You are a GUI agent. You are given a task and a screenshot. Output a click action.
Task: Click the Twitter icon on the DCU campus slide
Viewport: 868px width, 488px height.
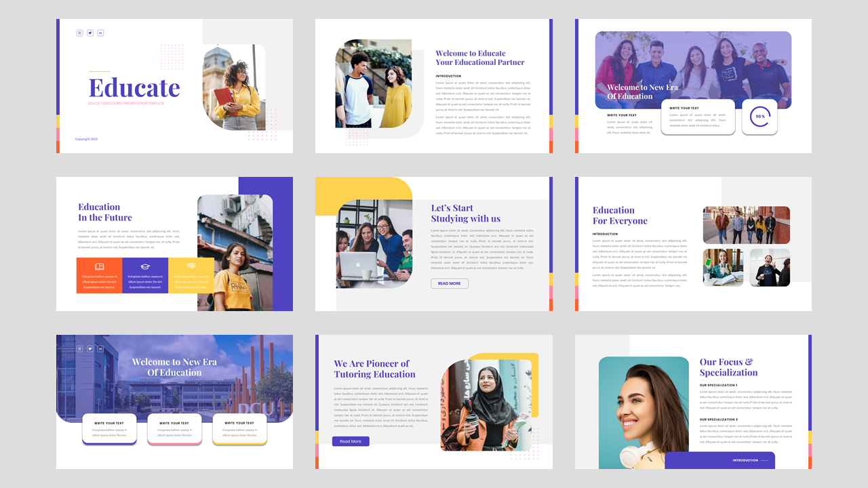pos(90,348)
